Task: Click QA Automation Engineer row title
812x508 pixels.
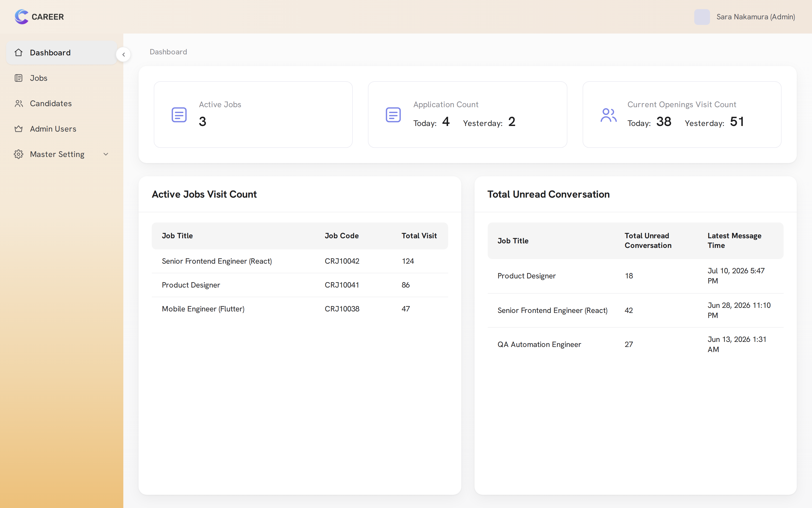Action: pyautogui.click(x=539, y=344)
